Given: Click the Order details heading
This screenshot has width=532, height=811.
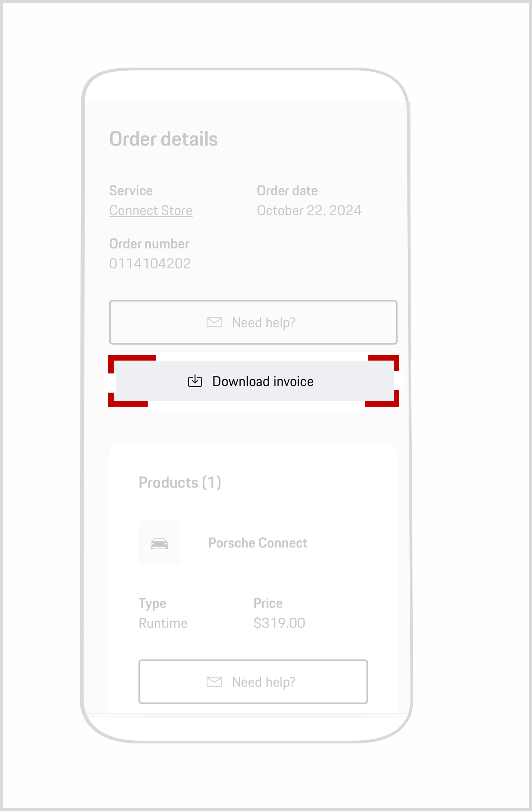Looking at the screenshot, I should point(163,139).
